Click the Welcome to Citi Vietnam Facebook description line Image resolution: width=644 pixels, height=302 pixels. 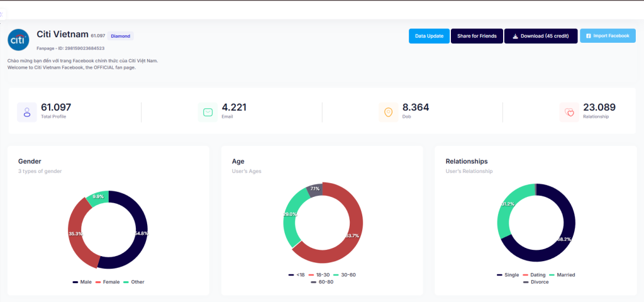point(72,67)
